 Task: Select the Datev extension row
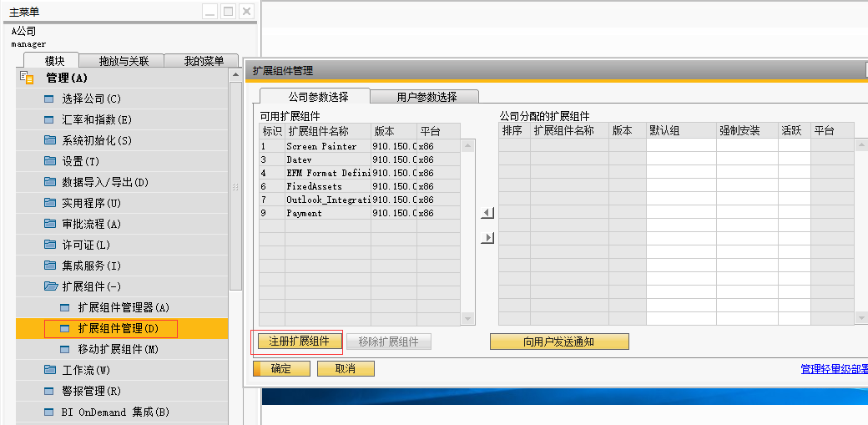(360, 159)
